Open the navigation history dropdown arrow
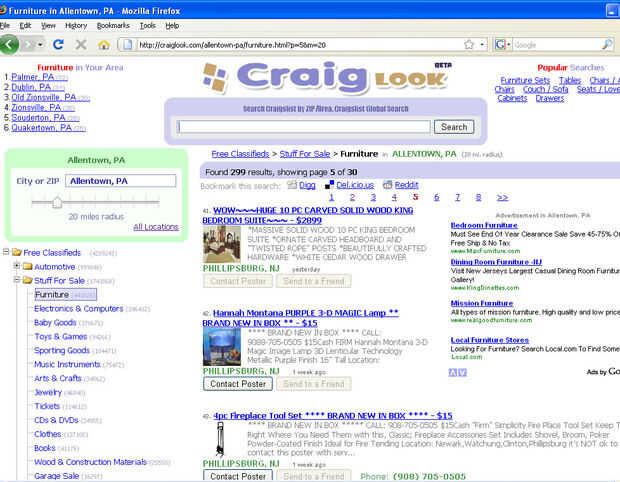The image size is (620, 482). click(x=40, y=45)
